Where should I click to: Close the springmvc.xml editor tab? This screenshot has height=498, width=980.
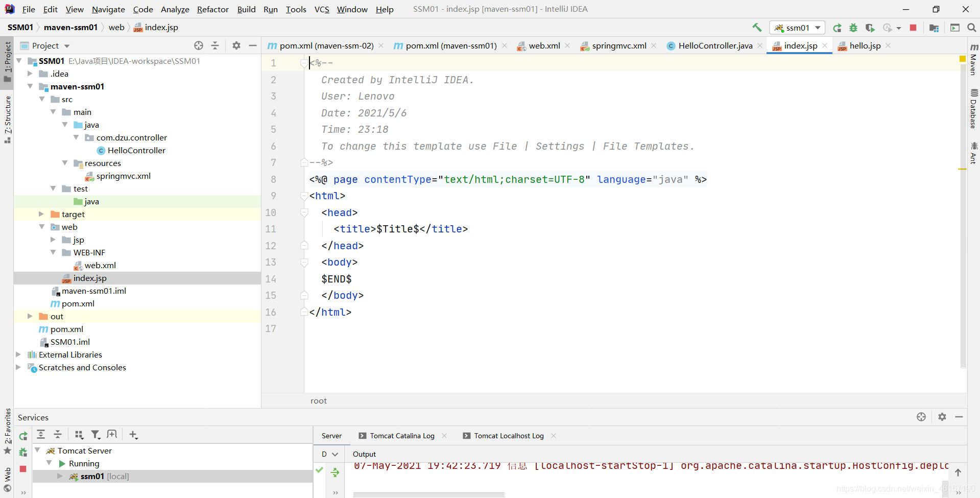point(654,45)
